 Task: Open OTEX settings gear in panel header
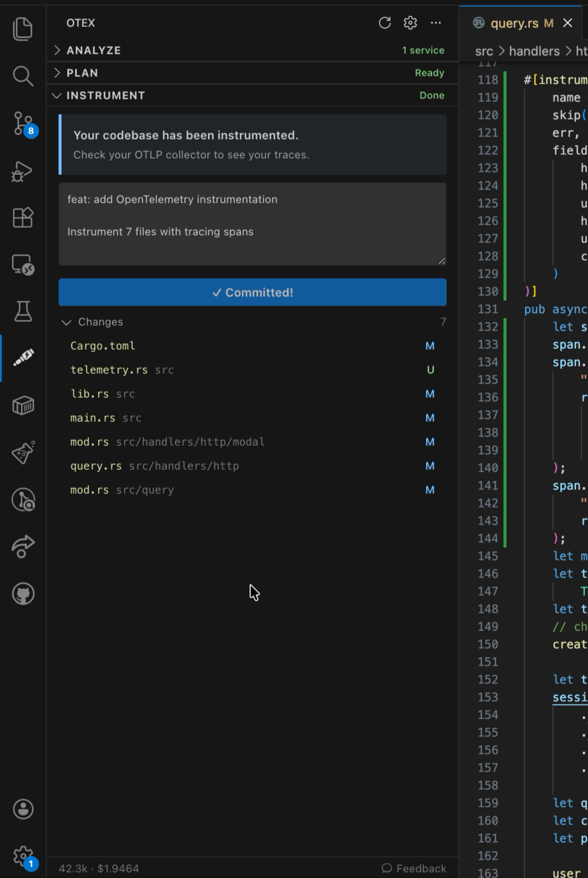[410, 23]
